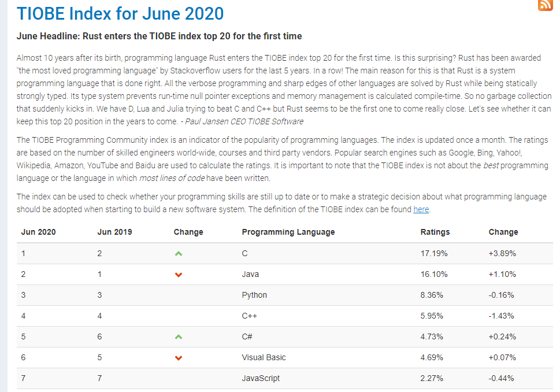
Task: Click the Python row language name
Action: 254,295
